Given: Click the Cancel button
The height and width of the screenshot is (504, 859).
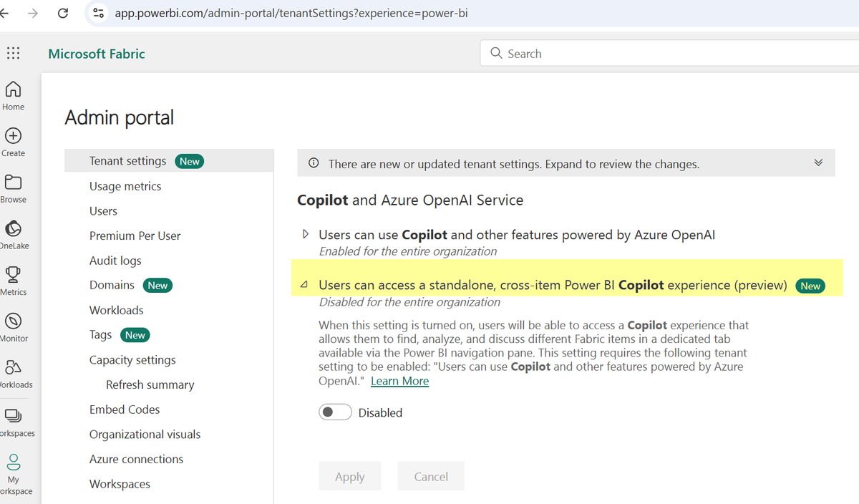Looking at the screenshot, I should pyautogui.click(x=431, y=476).
